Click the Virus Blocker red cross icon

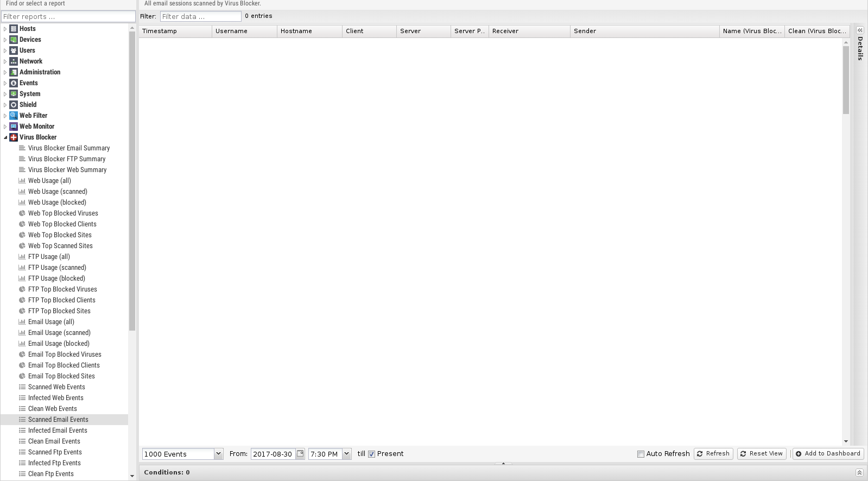click(x=14, y=137)
